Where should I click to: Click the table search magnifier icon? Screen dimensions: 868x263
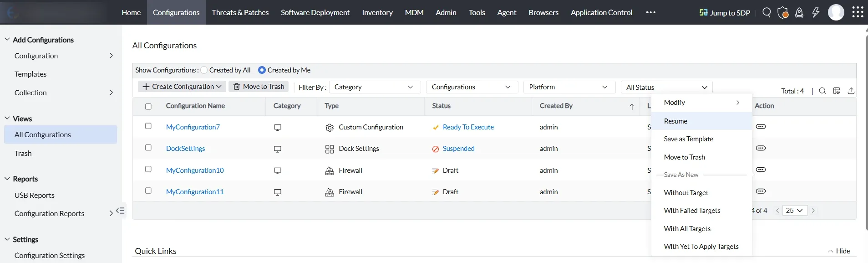point(822,91)
